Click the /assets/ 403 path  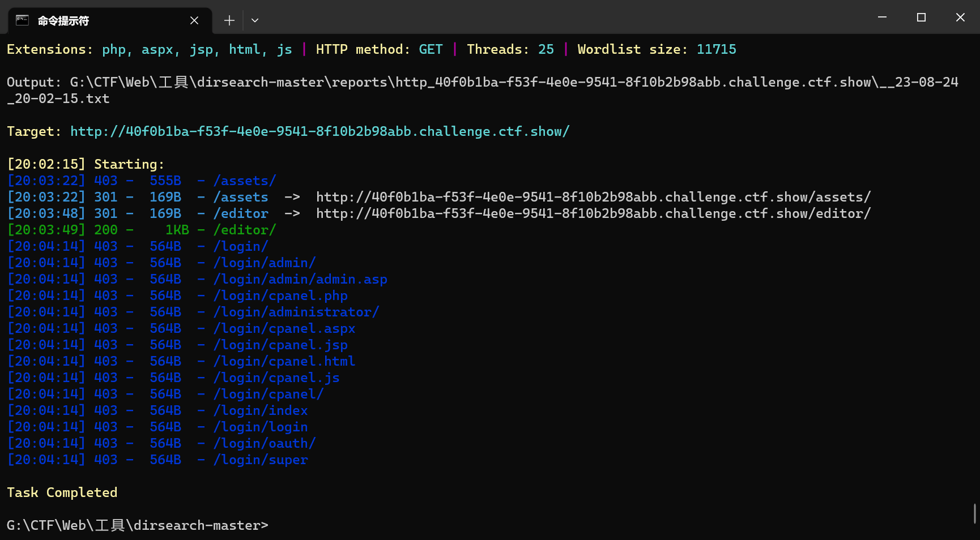245,181
